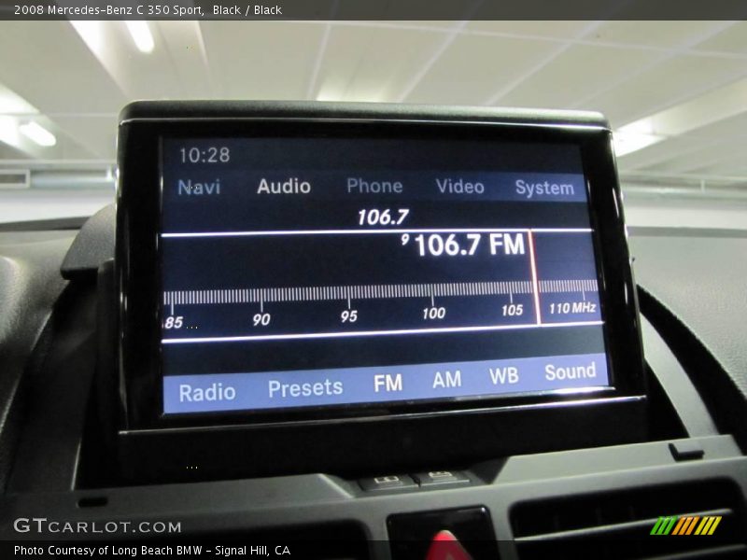Click the red tuner needle on frequency scale
The width and height of the screenshot is (747, 560).
pos(534,277)
